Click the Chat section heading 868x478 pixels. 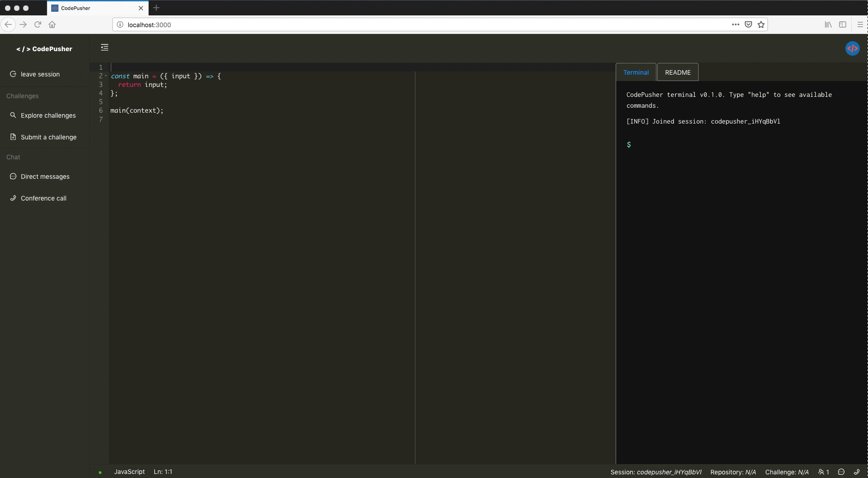click(x=13, y=157)
